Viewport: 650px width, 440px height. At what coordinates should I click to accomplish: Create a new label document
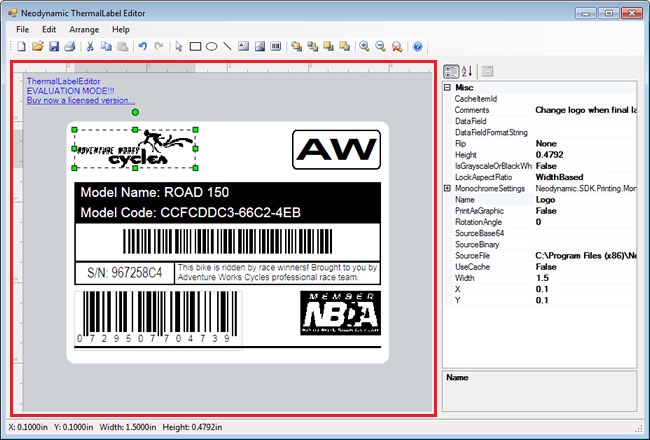pos(21,46)
